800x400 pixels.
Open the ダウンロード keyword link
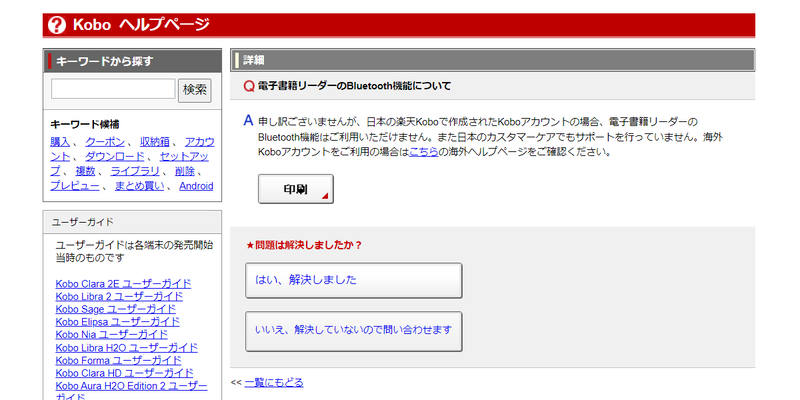tap(115, 157)
